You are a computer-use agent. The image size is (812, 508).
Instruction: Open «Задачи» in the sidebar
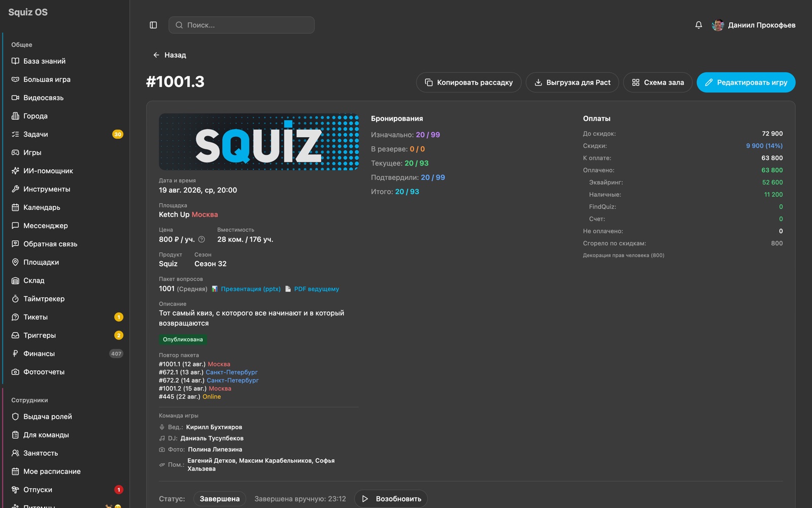tap(66, 134)
